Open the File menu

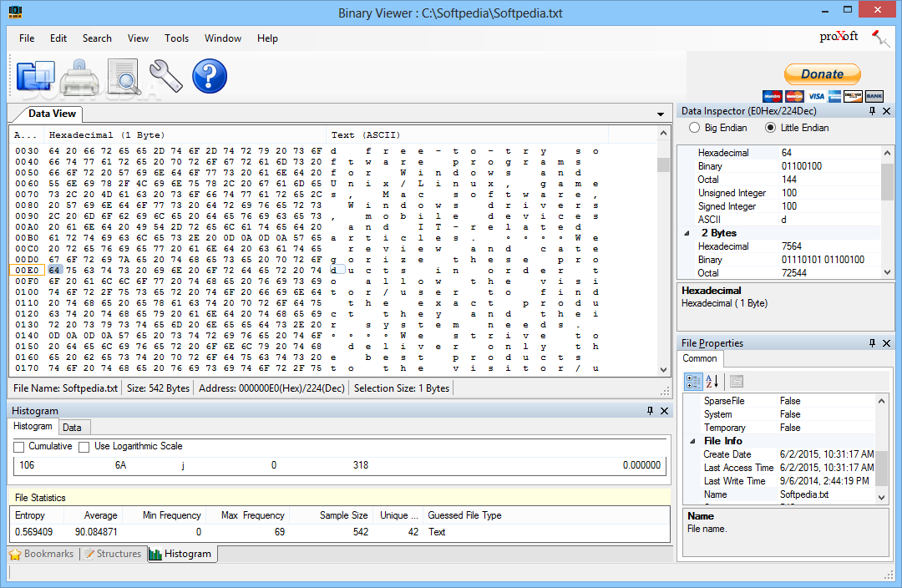coord(27,38)
